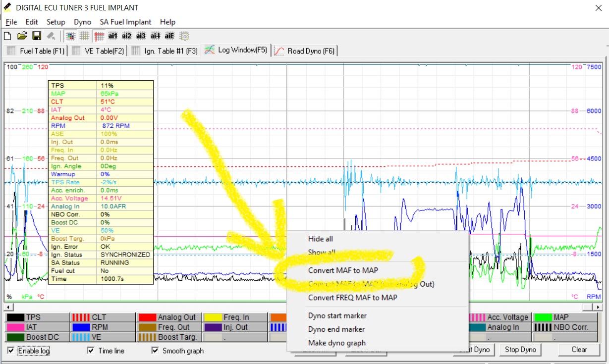Open the Help menu
Viewport: 609px width, 364px height.
[x=167, y=22]
